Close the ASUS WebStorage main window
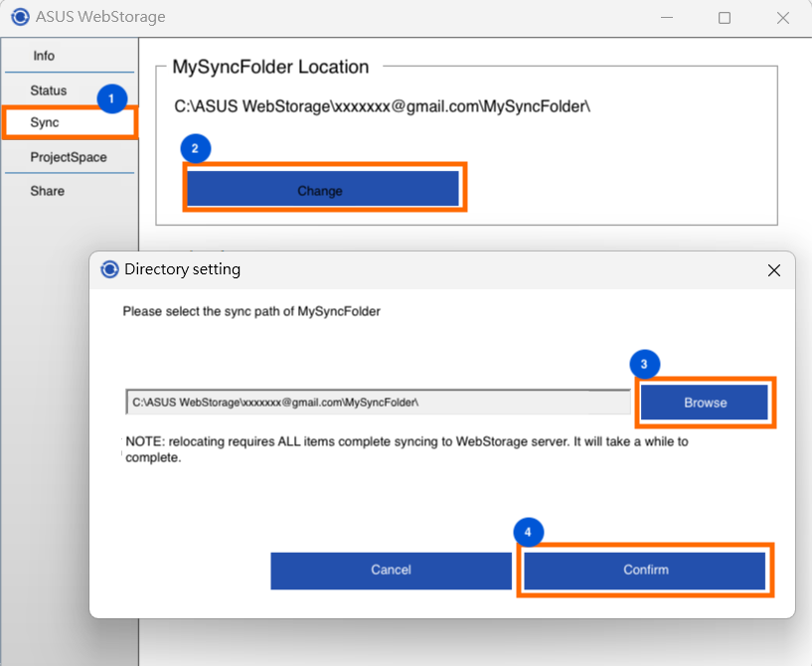This screenshot has width=812, height=666. pos(783,18)
